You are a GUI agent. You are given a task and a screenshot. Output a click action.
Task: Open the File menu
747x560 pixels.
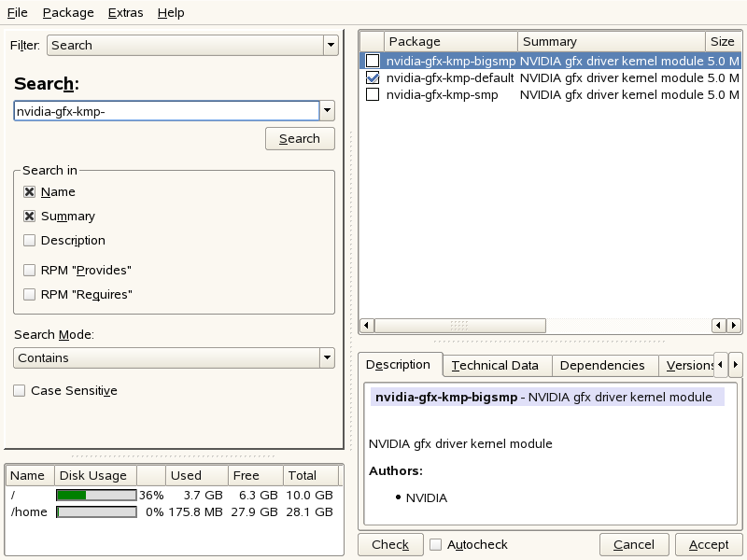click(17, 13)
